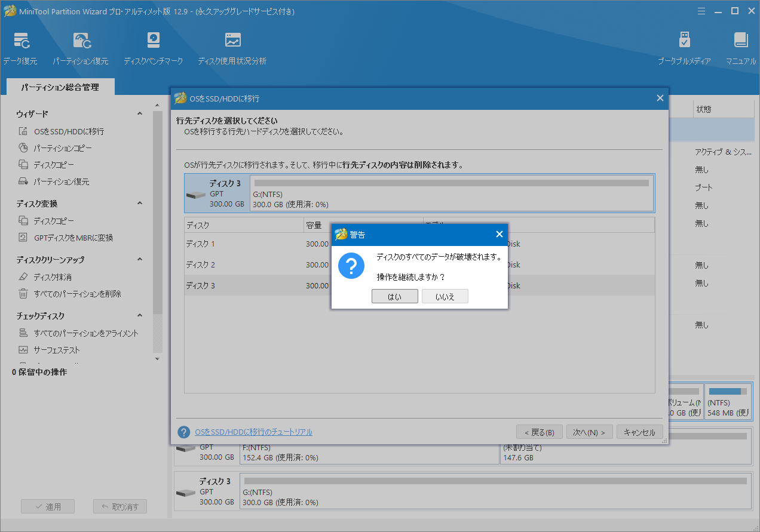Open the データ復元 tool
The height and width of the screenshot is (532, 760).
[x=20, y=49]
